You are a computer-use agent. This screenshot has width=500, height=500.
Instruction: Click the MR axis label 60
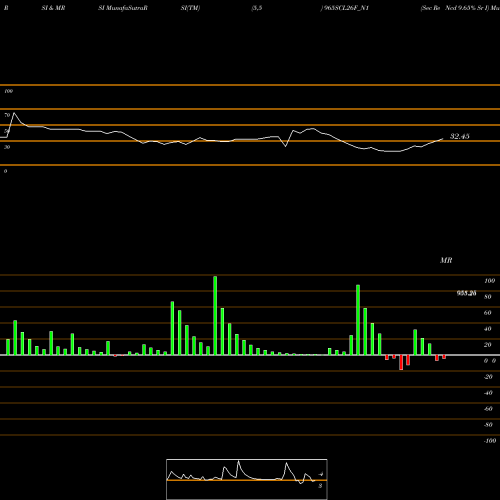click(x=488, y=313)
